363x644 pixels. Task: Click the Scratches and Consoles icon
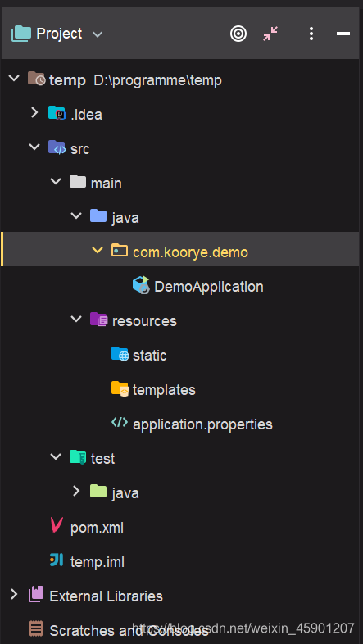(36, 628)
